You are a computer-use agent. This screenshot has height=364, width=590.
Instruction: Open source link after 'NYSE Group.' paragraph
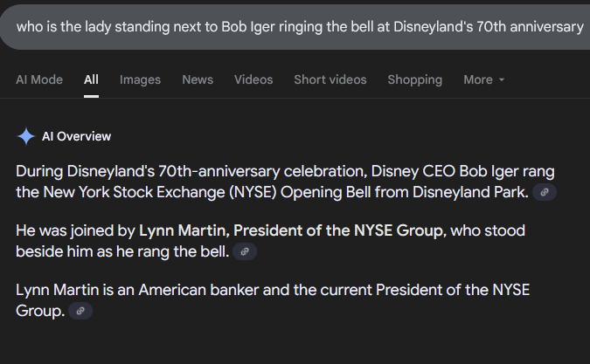click(80, 311)
